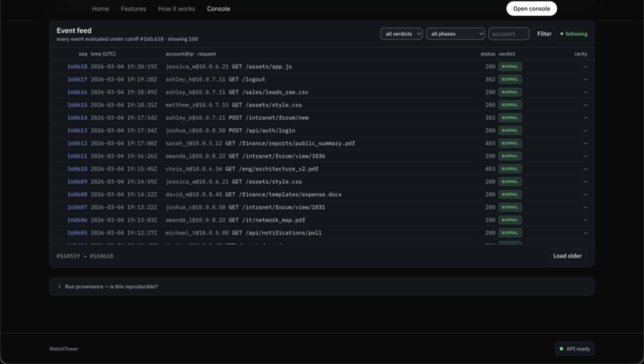Click the verdict column header
644x364 pixels.
[x=507, y=54]
